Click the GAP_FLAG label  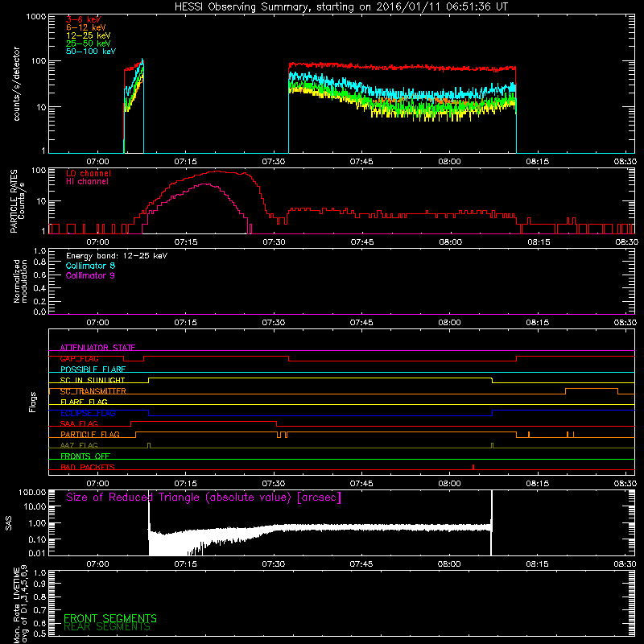tap(79, 358)
